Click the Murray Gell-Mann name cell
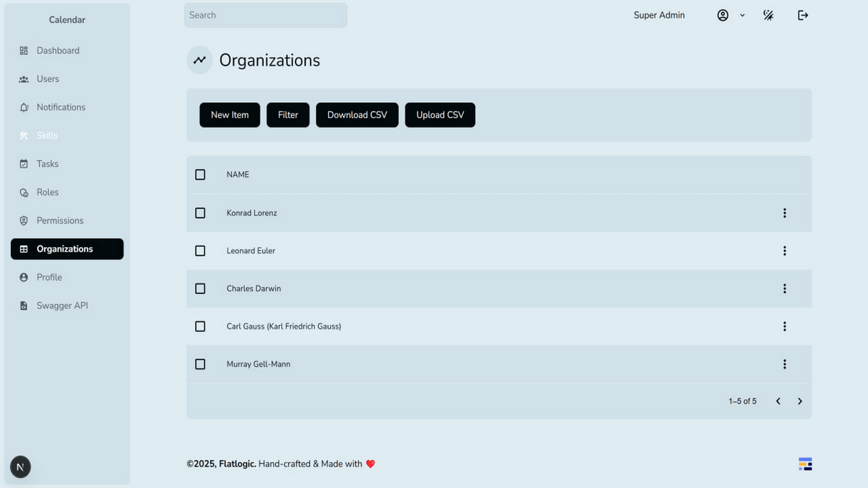 [x=259, y=364]
